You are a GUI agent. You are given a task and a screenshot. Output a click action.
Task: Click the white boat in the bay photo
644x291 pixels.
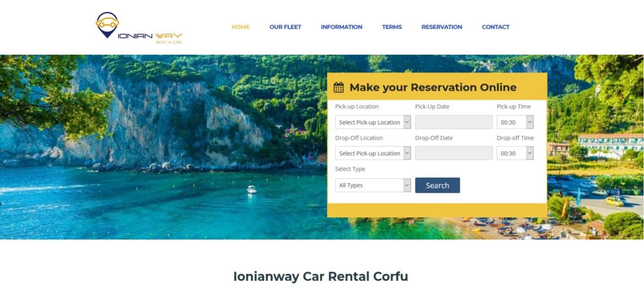click(x=252, y=190)
